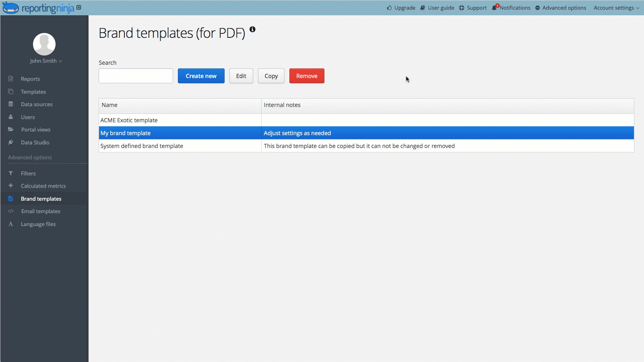Click the Filters funnel icon in sidebar

point(11,173)
